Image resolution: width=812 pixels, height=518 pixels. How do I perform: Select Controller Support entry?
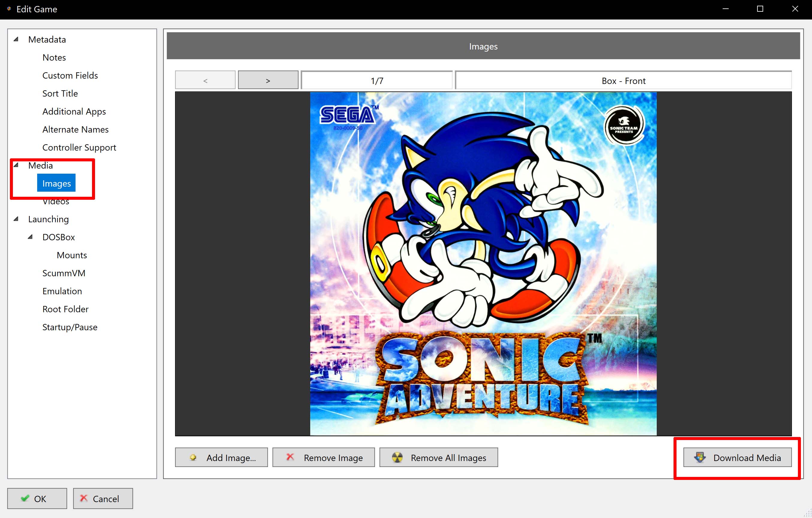pyautogui.click(x=79, y=148)
